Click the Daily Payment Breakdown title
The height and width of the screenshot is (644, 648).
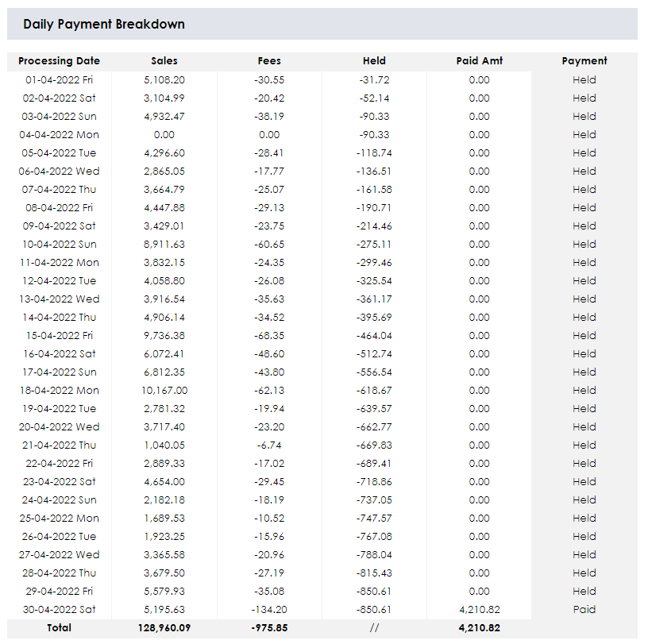104,24
